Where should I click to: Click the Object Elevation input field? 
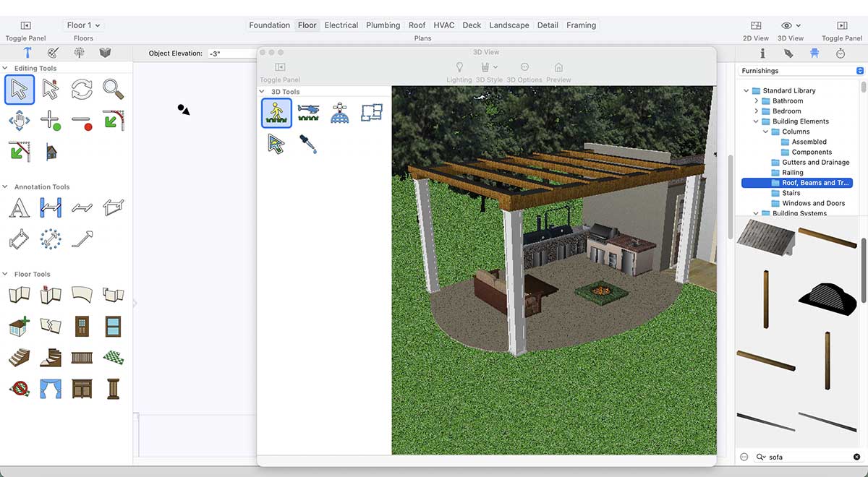point(230,53)
